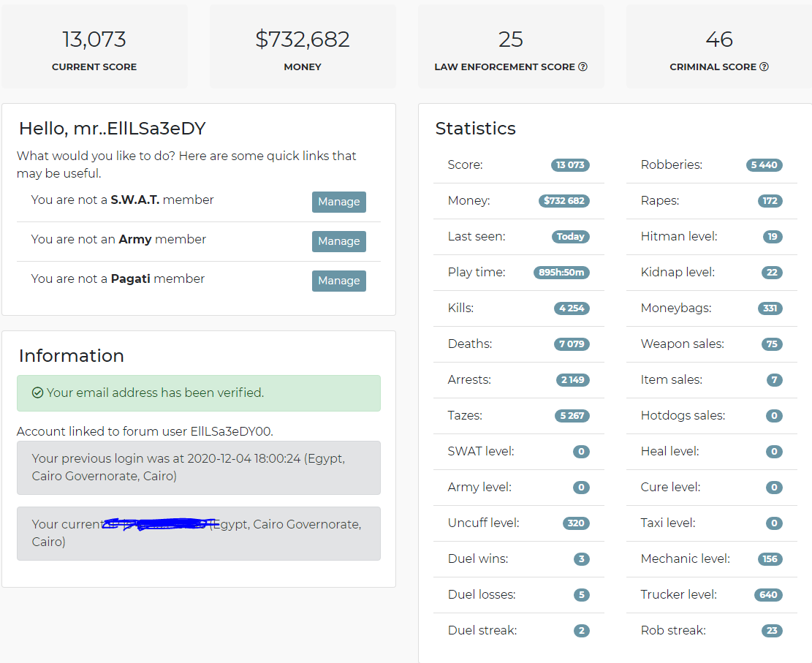This screenshot has width=812, height=663.
Task: Click the Hotdogs sales badge 0
Action: tap(774, 415)
